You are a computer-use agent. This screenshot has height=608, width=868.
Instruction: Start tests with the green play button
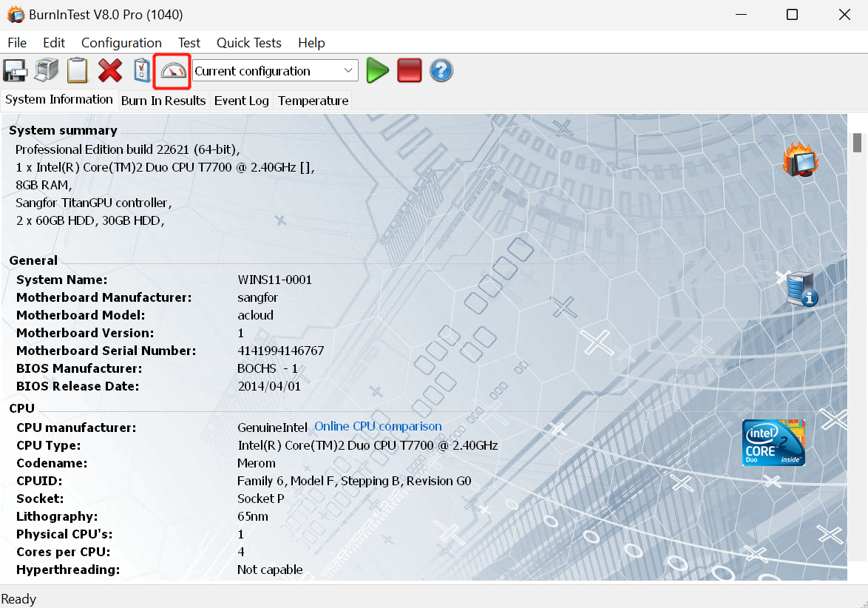coord(377,71)
